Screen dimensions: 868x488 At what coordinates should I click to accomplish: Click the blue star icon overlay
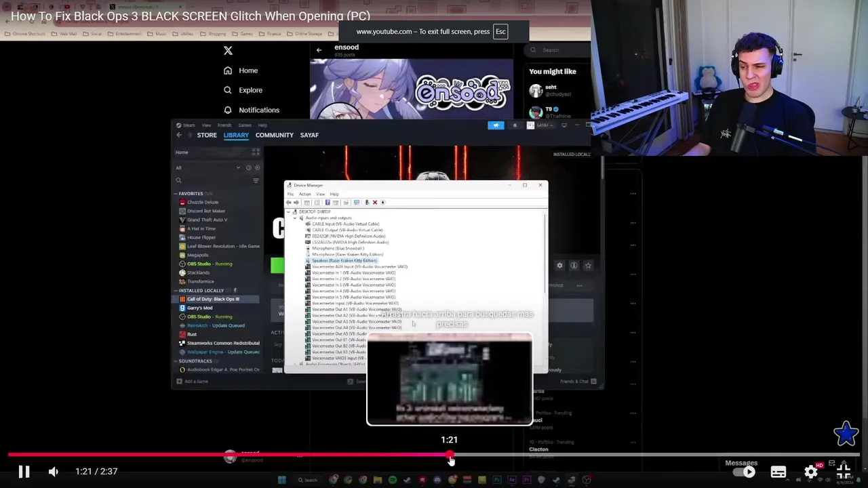[x=846, y=434]
